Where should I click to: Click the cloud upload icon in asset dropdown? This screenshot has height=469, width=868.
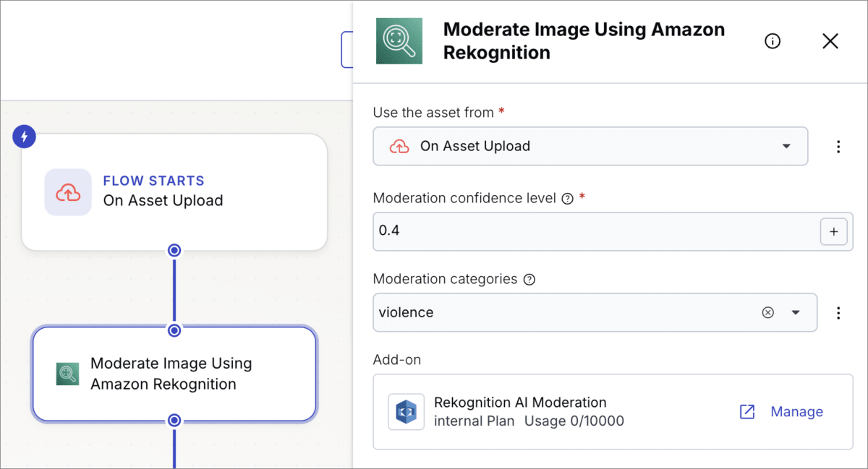[399, 147]
